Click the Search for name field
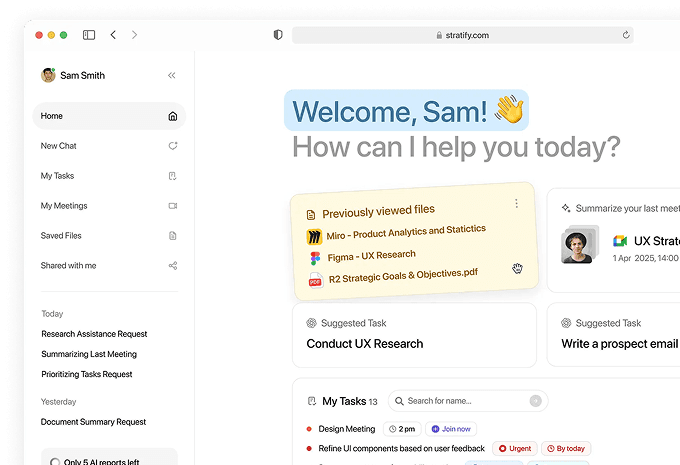This screenshot has height=465, width=680. click(x=468, y=401)
